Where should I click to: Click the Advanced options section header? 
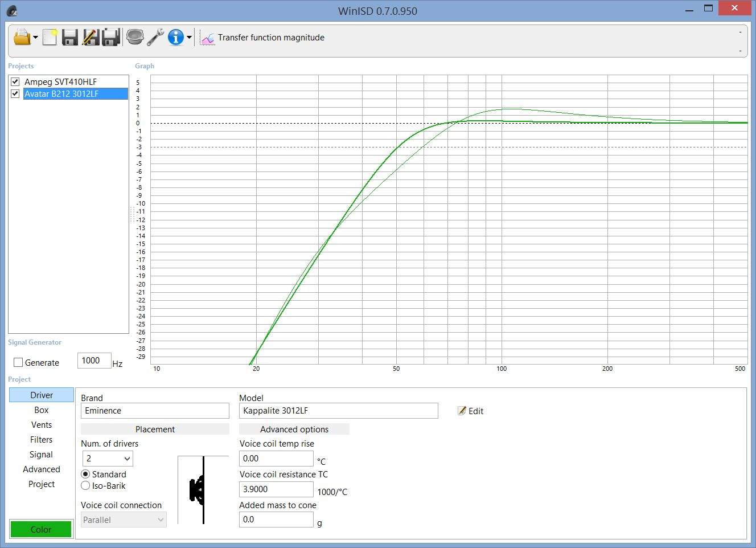tap(294, 429)
